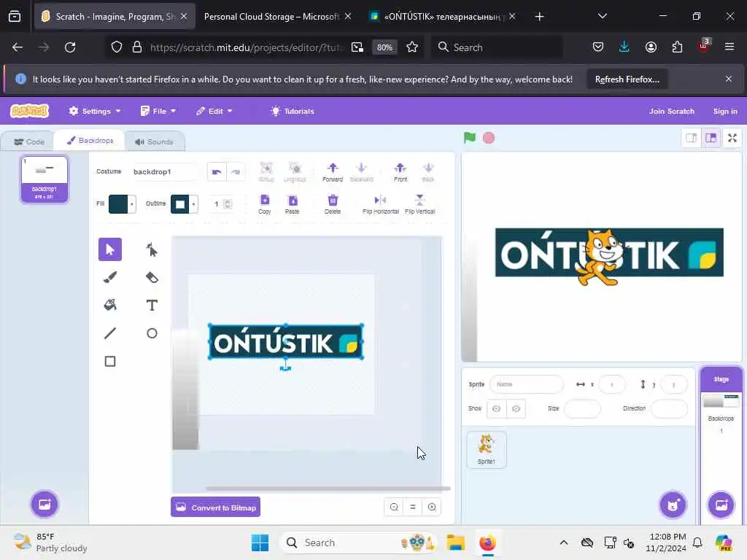Switch to the Code tab
Screen dimensions: 747x560
tap(29, 142)
